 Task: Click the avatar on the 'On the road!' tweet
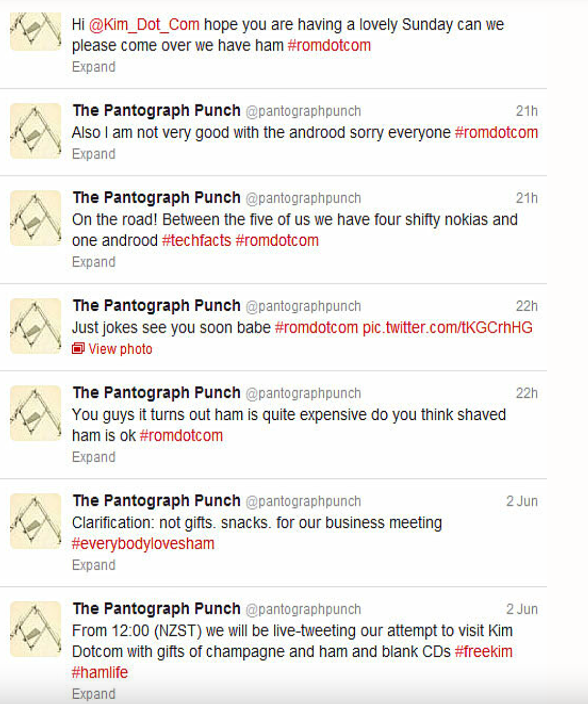coord(36,218)
